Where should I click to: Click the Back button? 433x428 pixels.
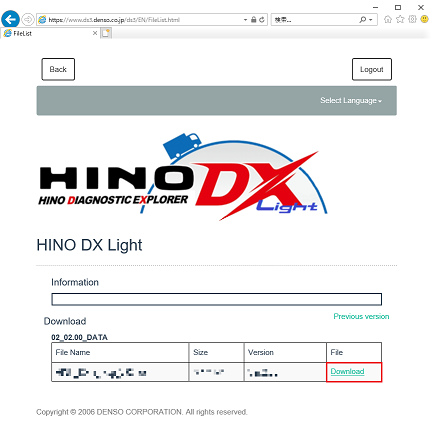coord(58,69)
